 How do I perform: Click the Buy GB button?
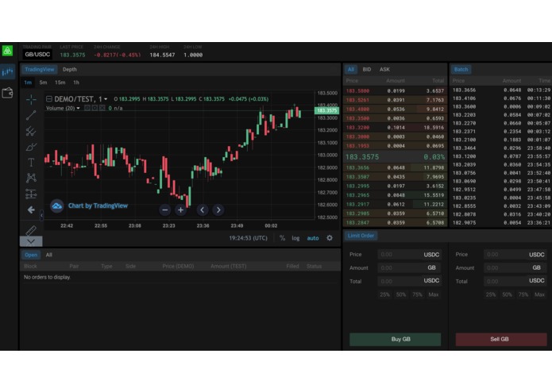(x=395, y=340)
